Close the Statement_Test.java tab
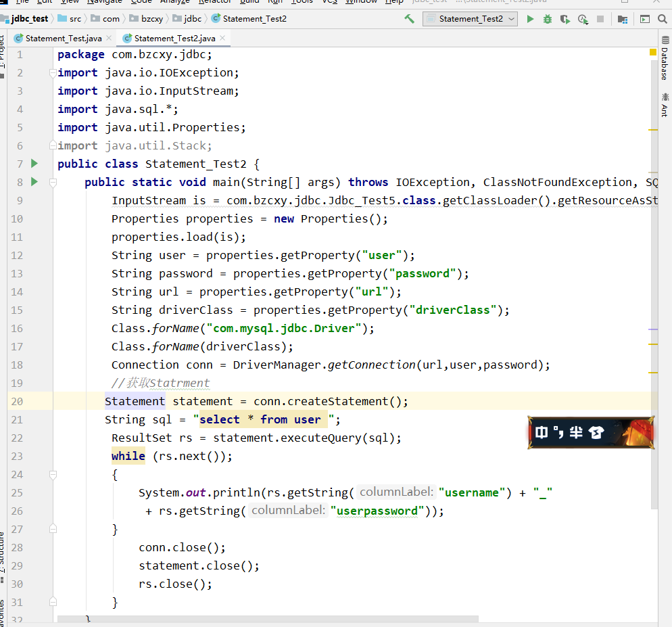The height and width of the screenshot is (627, 672). [x=109, y=38]
